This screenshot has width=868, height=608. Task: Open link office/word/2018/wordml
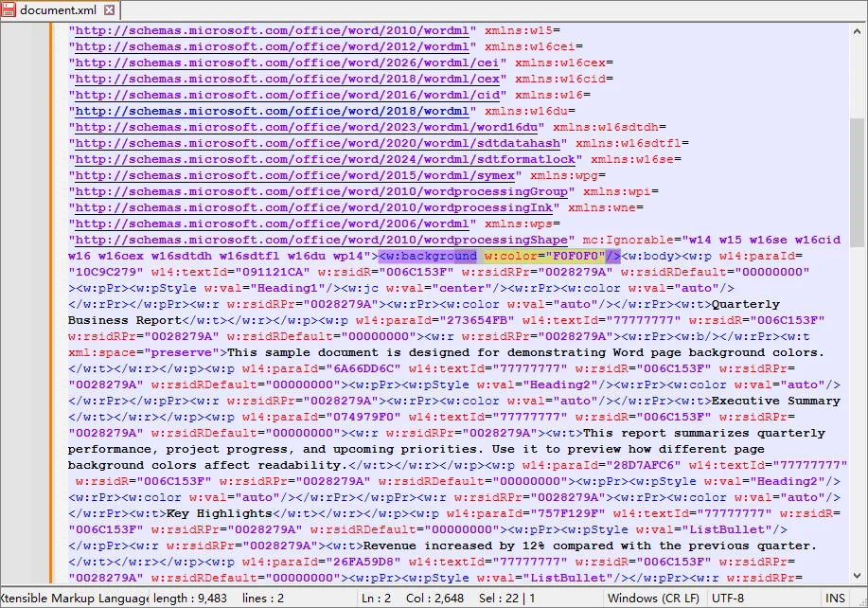tap(272, 111)
